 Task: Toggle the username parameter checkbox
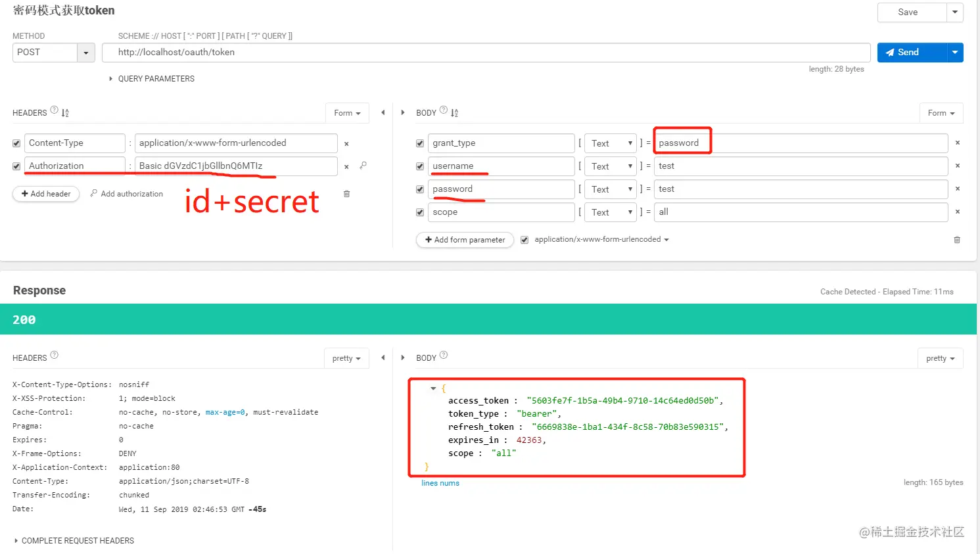[420, 166]
